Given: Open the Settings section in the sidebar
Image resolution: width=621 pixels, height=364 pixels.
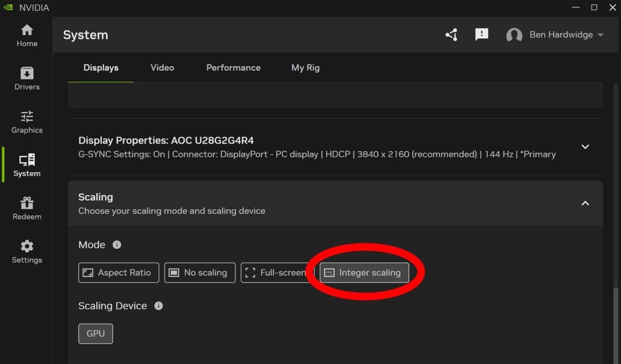Looking at the screenshot, I should 26,251.
